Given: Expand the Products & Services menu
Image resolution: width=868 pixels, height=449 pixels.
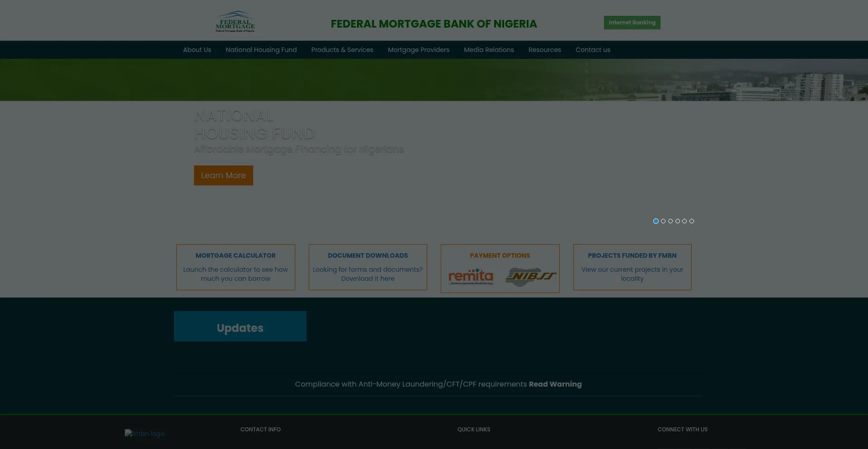Looking at the screenshot, I should point(342,50).
